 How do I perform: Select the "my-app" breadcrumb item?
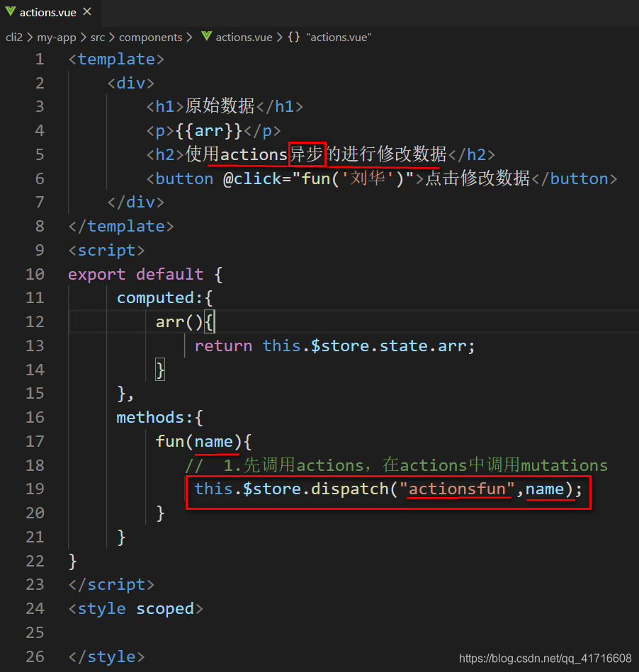(57, 37)
